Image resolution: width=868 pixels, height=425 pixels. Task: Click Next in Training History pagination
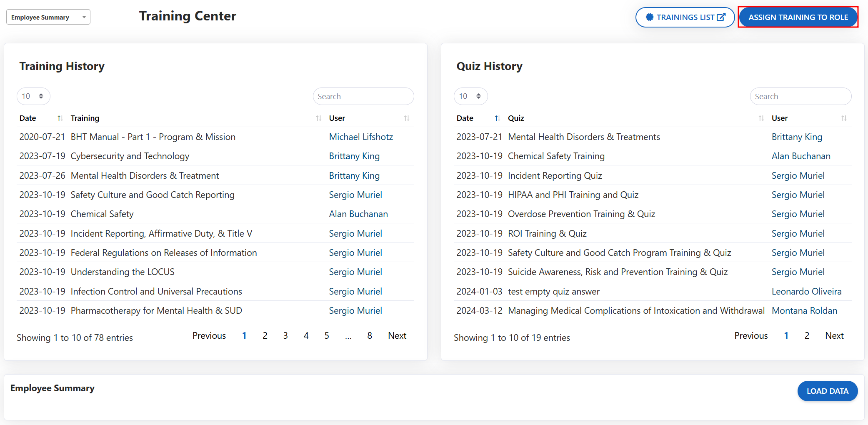tap(397, 336)
